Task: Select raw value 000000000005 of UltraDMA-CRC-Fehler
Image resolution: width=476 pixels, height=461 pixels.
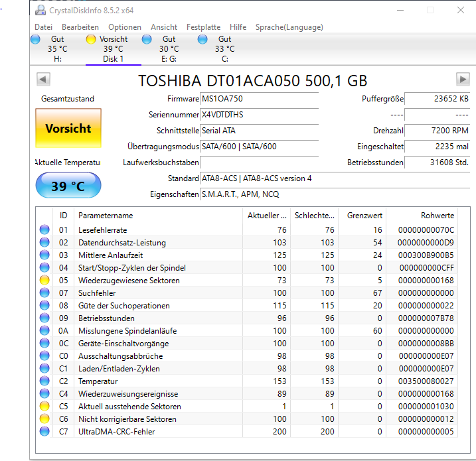Action: (426, 431)
